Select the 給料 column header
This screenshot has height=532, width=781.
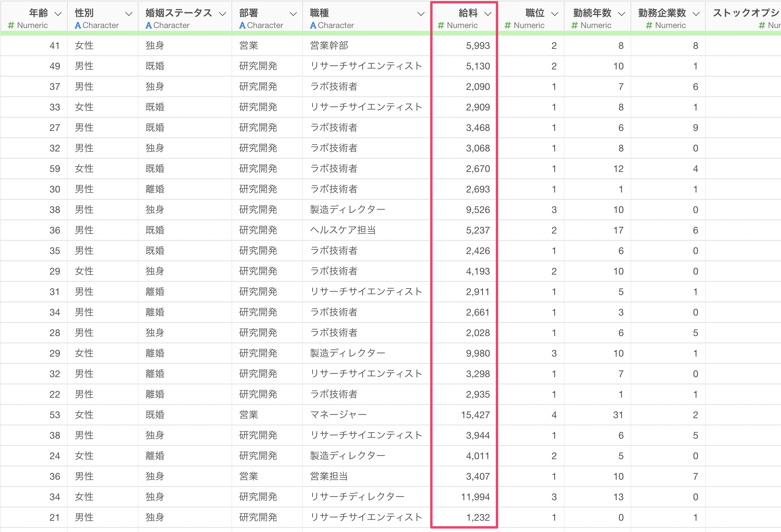(x=468, y=13)
